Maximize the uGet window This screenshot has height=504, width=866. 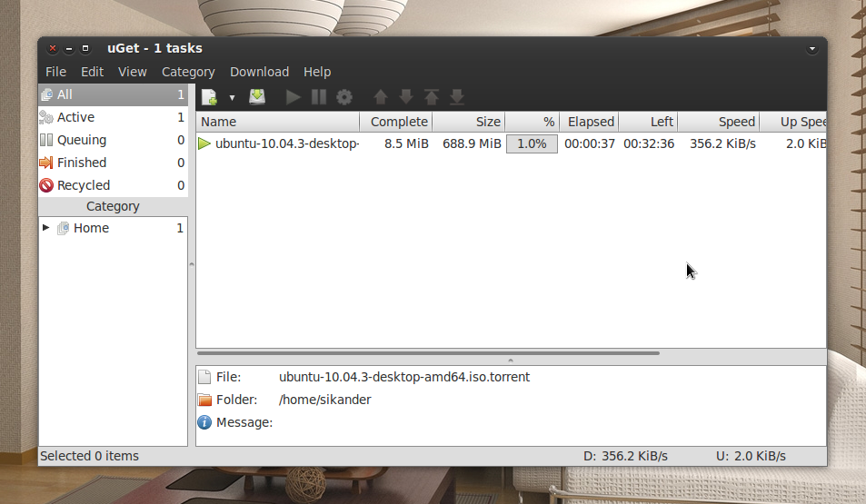(x=85, y=48)
